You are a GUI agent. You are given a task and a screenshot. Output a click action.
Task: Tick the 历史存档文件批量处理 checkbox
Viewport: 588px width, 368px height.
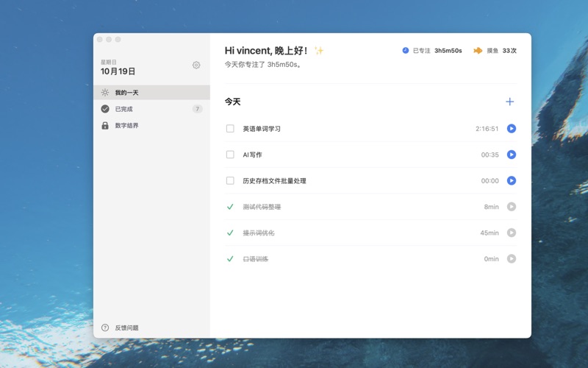[x=230, y=181]
